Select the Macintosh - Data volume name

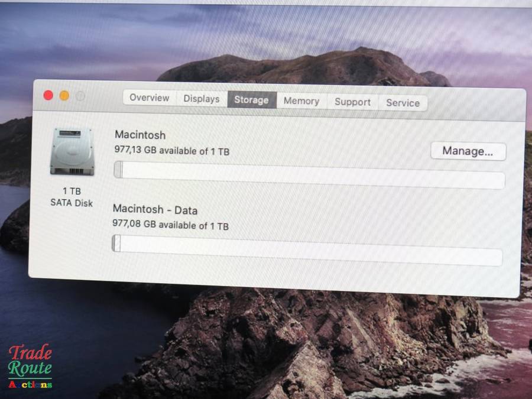click(155, 210)
